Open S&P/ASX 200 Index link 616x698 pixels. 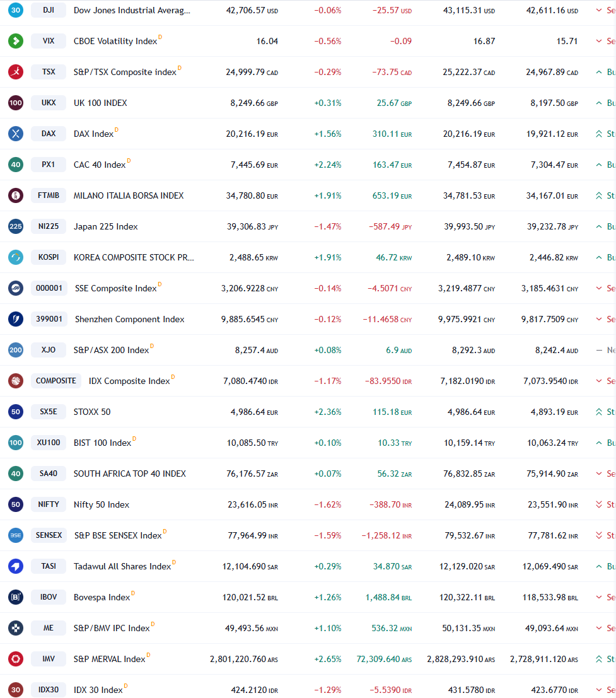(111, 350)
